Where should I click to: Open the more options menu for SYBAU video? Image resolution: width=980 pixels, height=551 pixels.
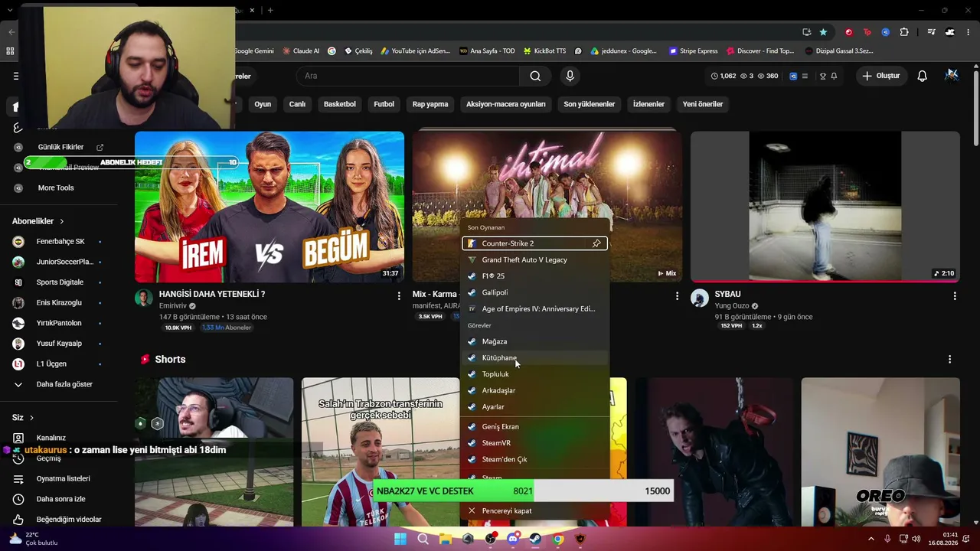(955, 295)
